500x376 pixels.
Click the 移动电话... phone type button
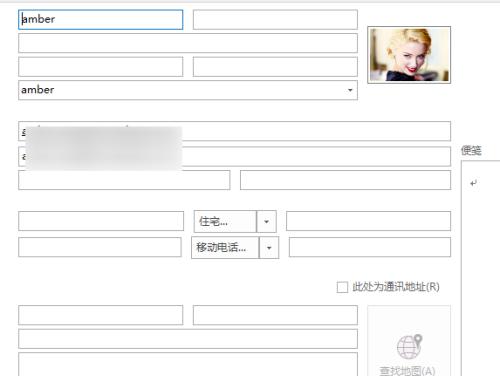(x=225, y=248)
